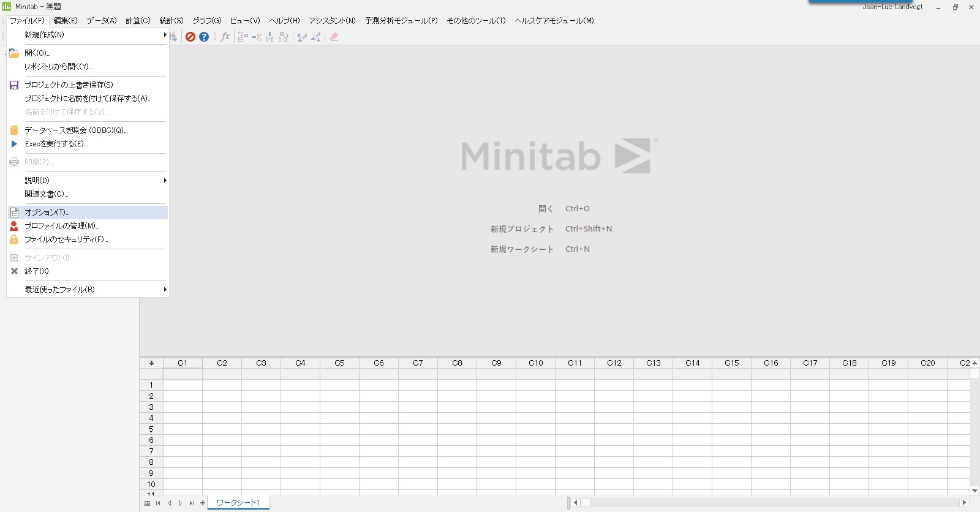Click the Minitab app icon in title bar

(7, 6)
